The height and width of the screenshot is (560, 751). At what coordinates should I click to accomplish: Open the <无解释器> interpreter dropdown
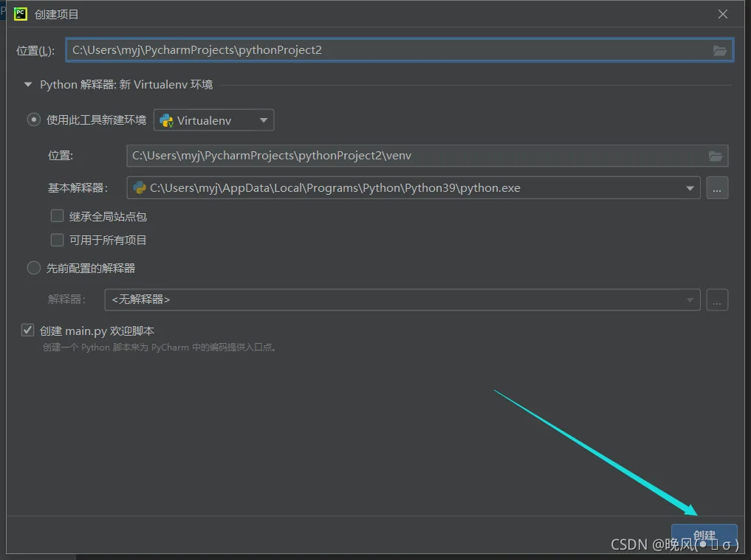pos(402,300)
